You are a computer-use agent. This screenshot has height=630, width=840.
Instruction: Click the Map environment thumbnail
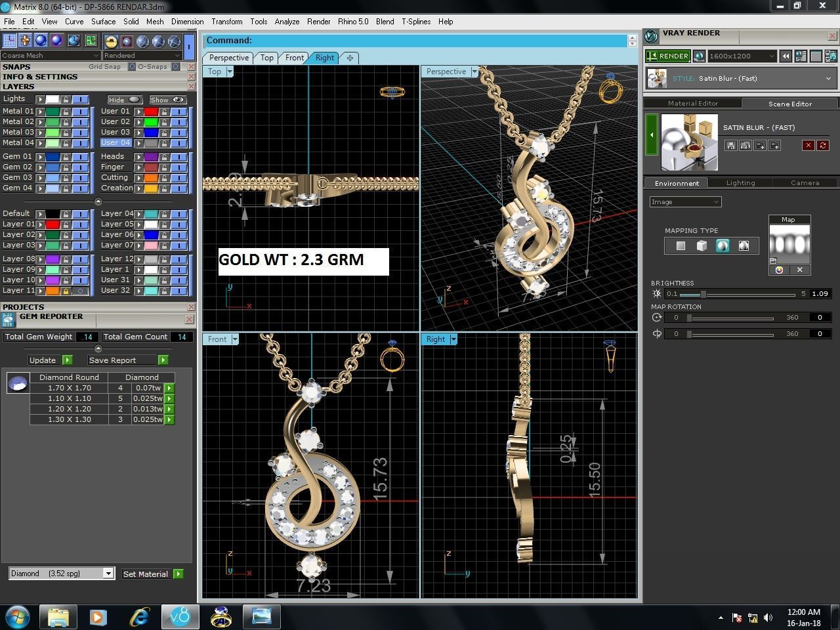click(x=789, y=245)
